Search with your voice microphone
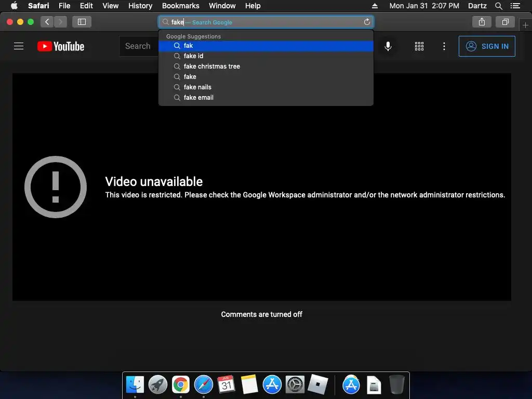The width and height of the screenshot is (532, 399). [388, 46]
